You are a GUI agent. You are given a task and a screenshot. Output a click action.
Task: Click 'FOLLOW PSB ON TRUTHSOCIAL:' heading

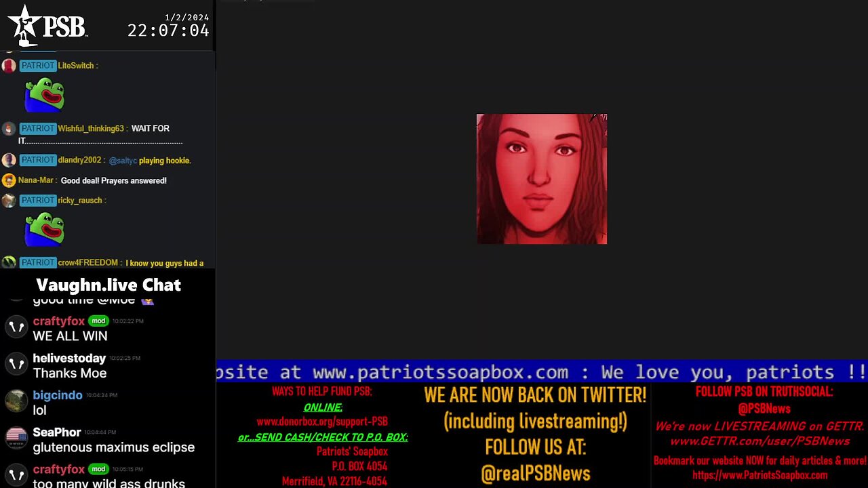pyautogui.click(x=764, y=392)
